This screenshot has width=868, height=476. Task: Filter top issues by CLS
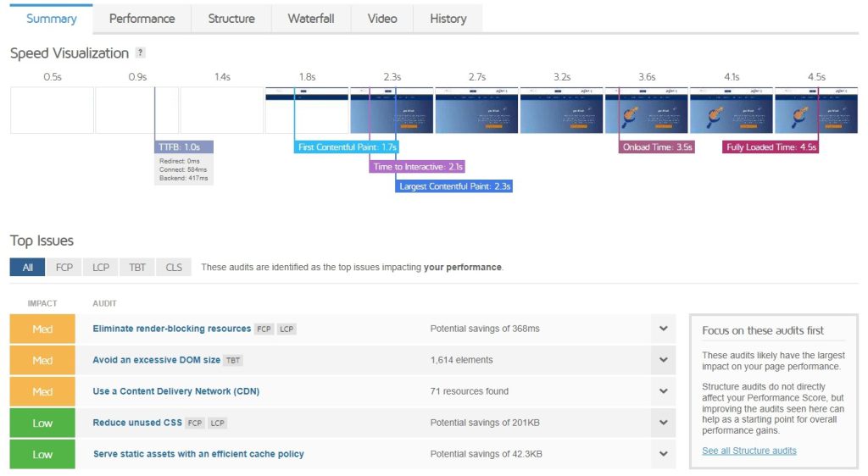174,268
